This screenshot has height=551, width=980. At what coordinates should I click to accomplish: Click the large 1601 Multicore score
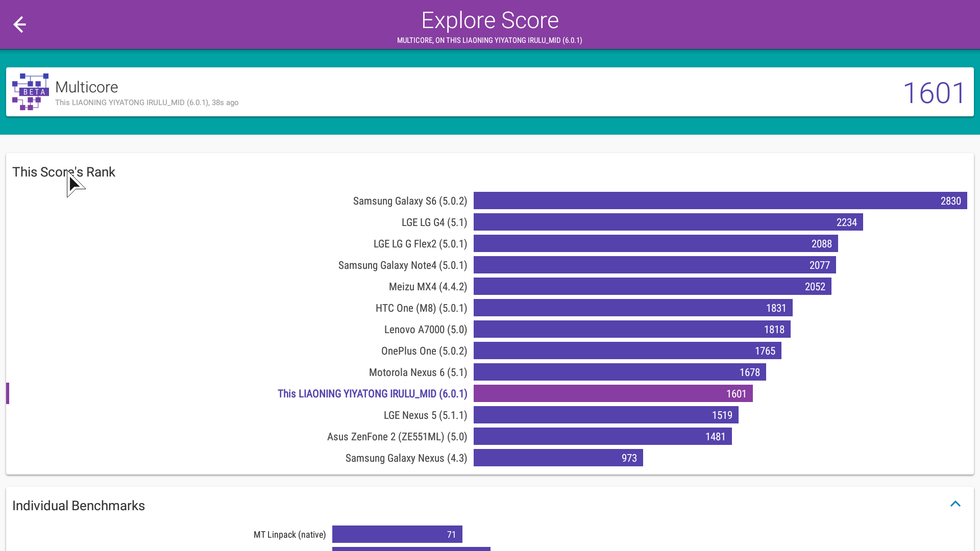(934, 93)
